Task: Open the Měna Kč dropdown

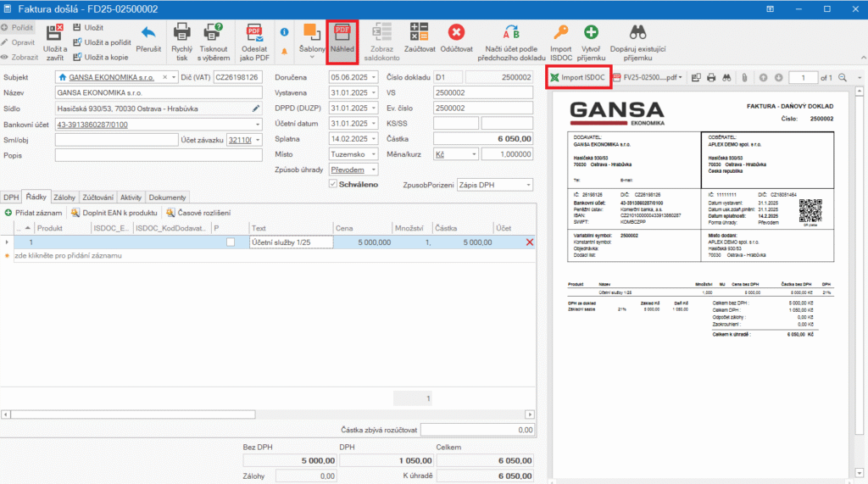Action: click(474, 154)
